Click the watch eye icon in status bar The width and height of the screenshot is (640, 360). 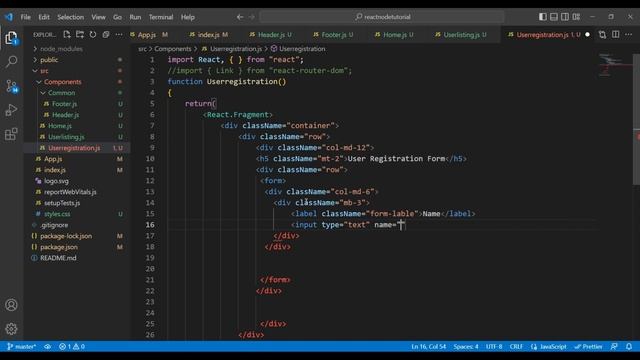tap(48, 347)
